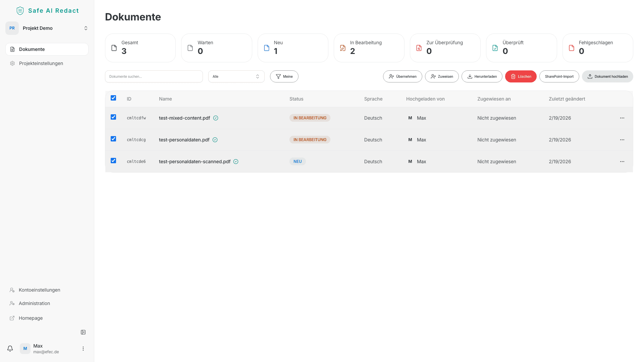
Task: Expand the Projekt Demo project switcher
Action: [x=47, y=28]
